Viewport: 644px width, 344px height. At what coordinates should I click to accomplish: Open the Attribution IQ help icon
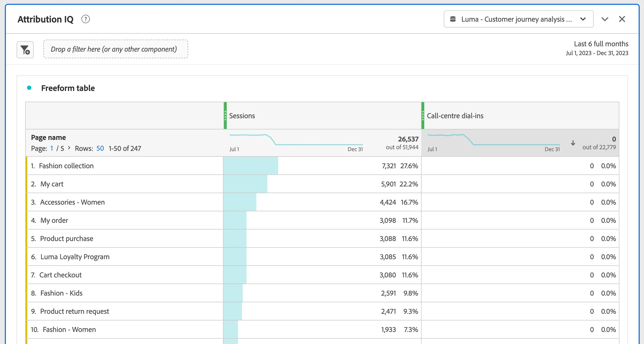(86, 19)
